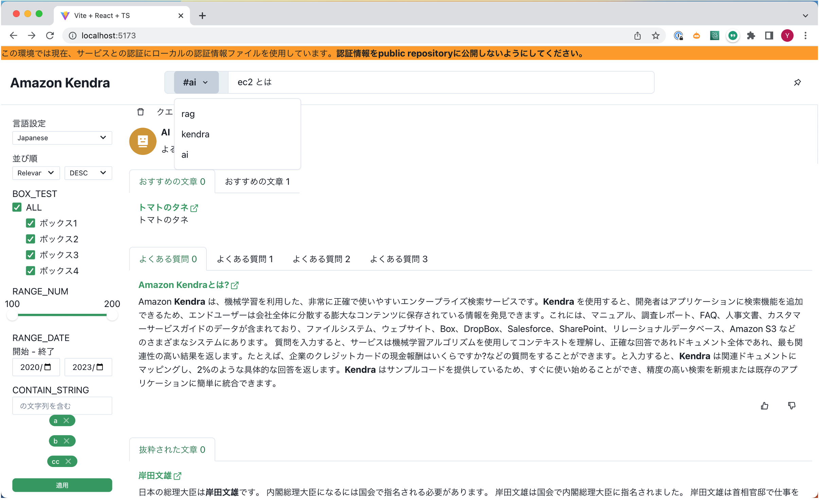This screenshot has height=504, width=819.
Task: Switch to the おすすめの文章 0 tab
Action: coord(172,182)
